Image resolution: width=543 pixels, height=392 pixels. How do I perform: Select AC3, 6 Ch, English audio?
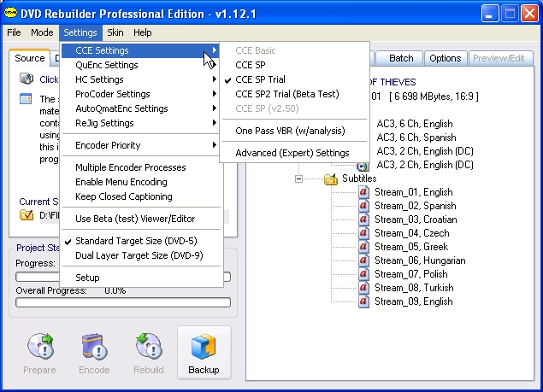coord(415,124)
